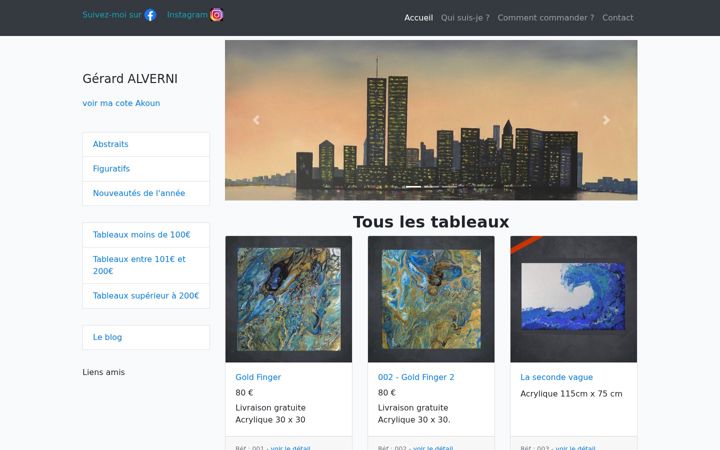Open the Facebook icon link
The width and height of the screenshot is (720, 450).
point(150,15)
